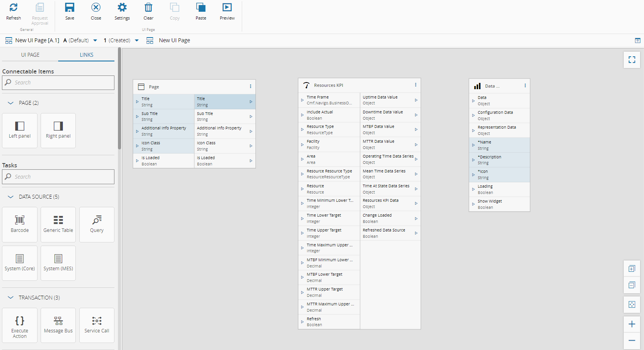Choose the Execute Action transaction task
Viewport: 644px width, 350px height.
click(x=20, y=325)
